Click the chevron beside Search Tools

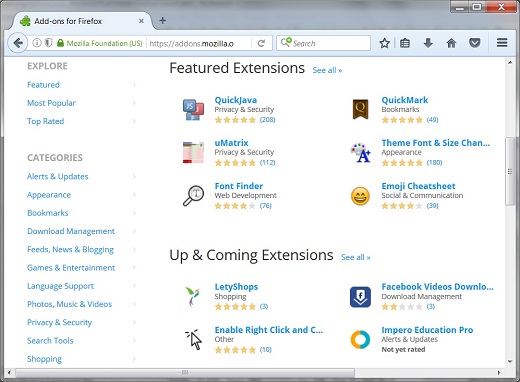134,341
